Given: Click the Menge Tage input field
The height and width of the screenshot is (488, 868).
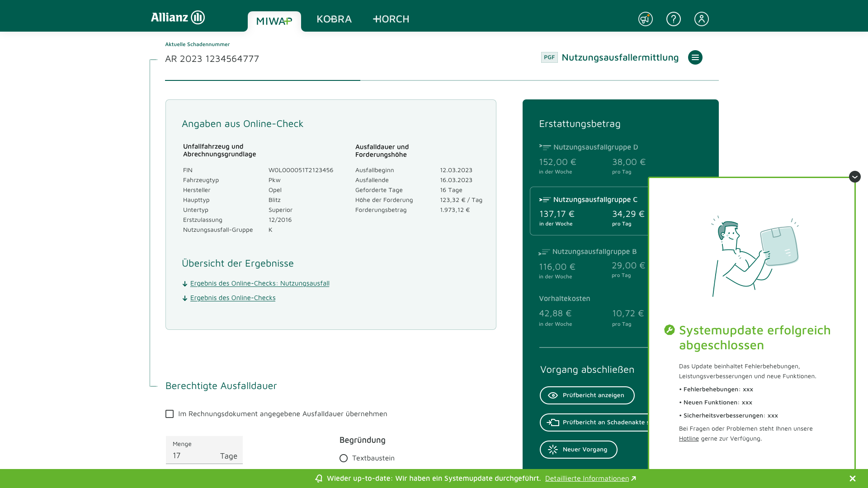Looking at the screenshot, I should (194, 455).
